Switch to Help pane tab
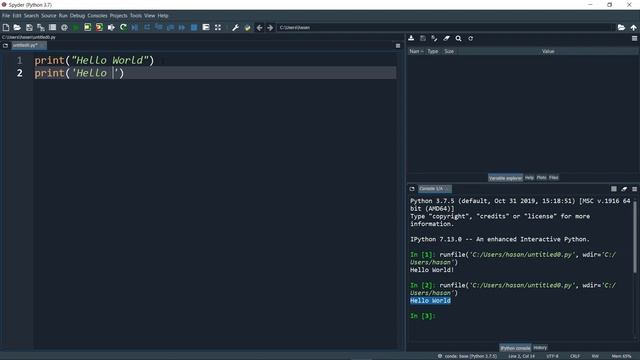 (x=529, y=178)
